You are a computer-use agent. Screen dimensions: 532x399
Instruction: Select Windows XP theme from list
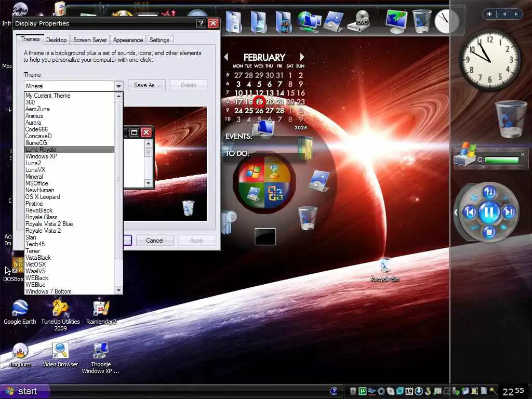(x=69, y=156)
